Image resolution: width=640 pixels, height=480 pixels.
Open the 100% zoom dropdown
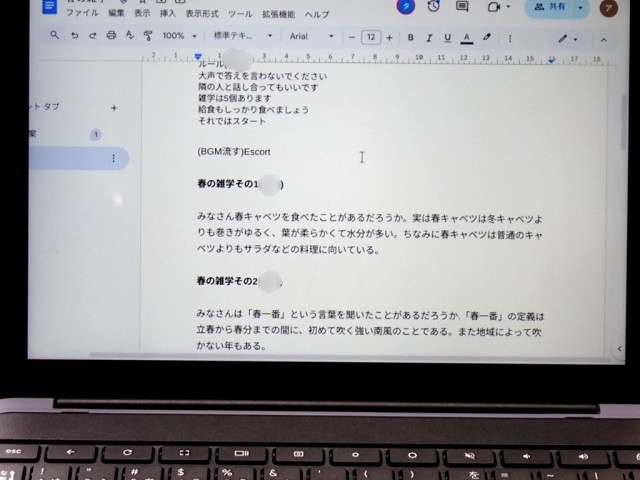pyautogui.click(x=180, y=36)
